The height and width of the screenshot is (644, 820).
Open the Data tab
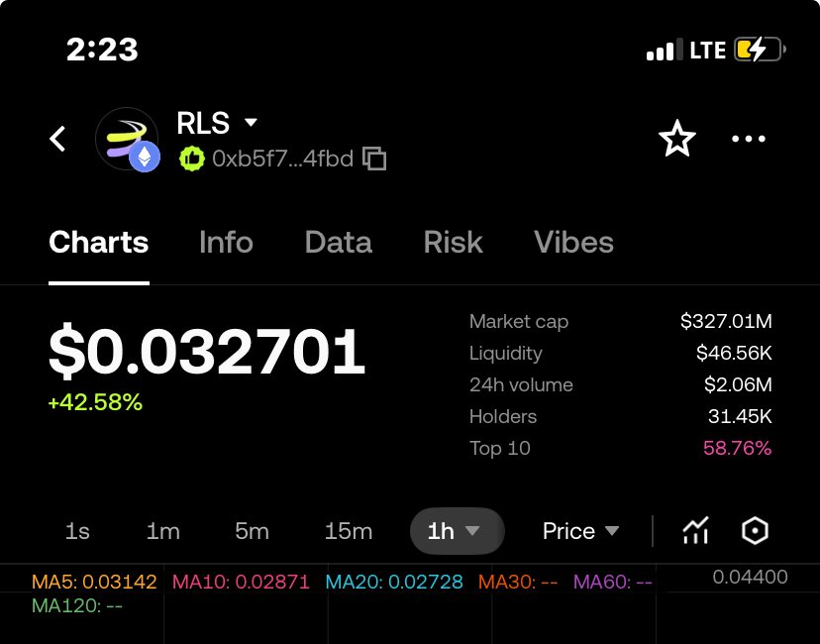coord(339,242)
